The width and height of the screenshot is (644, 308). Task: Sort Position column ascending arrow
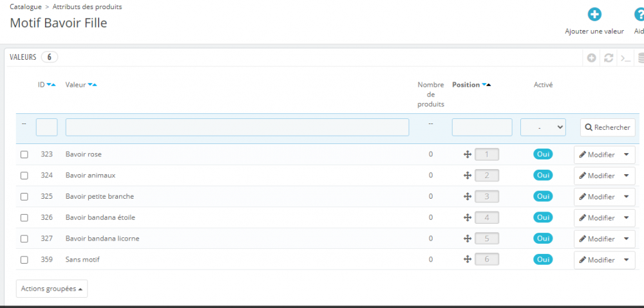point(489,85)
